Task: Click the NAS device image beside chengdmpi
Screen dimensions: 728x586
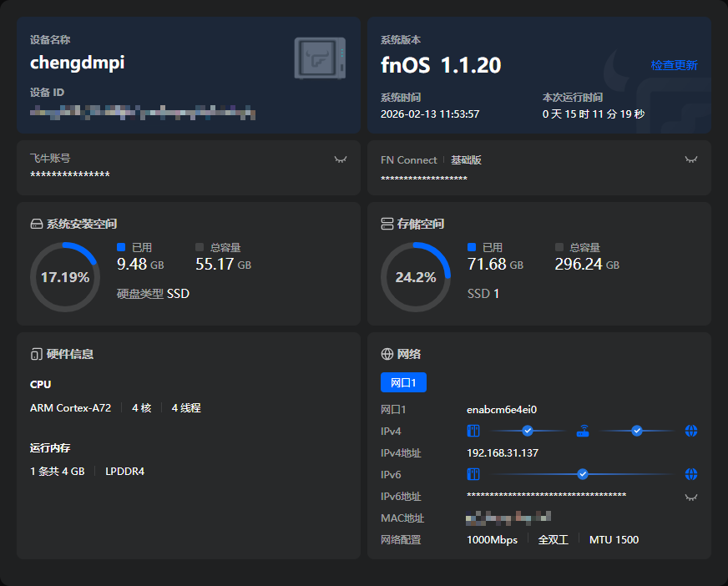Action: click(320, 58)
